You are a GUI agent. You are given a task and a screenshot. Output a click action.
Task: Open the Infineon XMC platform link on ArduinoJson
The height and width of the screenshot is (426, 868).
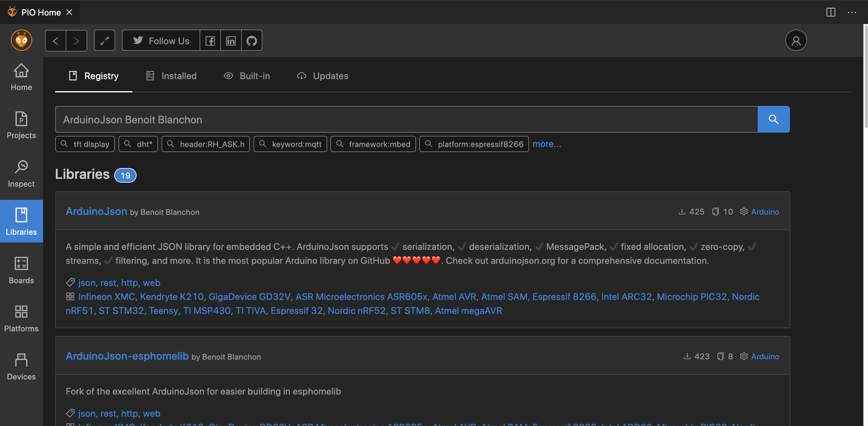(x=107, y=297)
